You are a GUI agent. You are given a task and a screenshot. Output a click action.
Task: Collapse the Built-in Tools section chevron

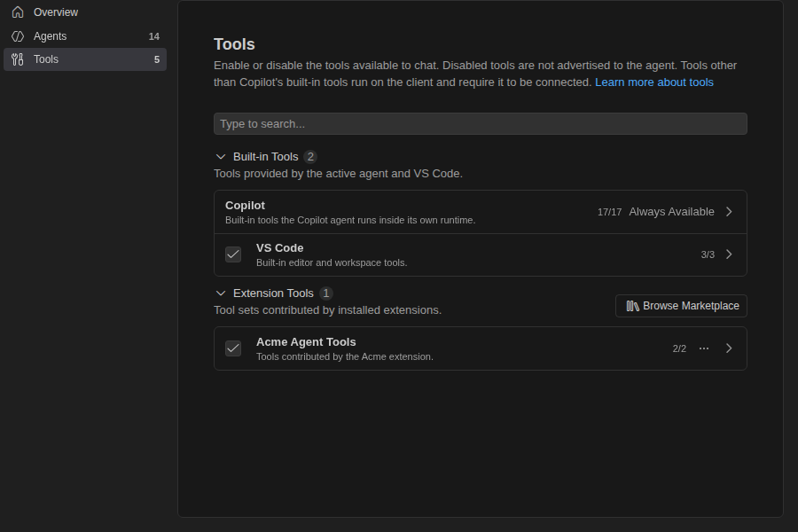221,157
